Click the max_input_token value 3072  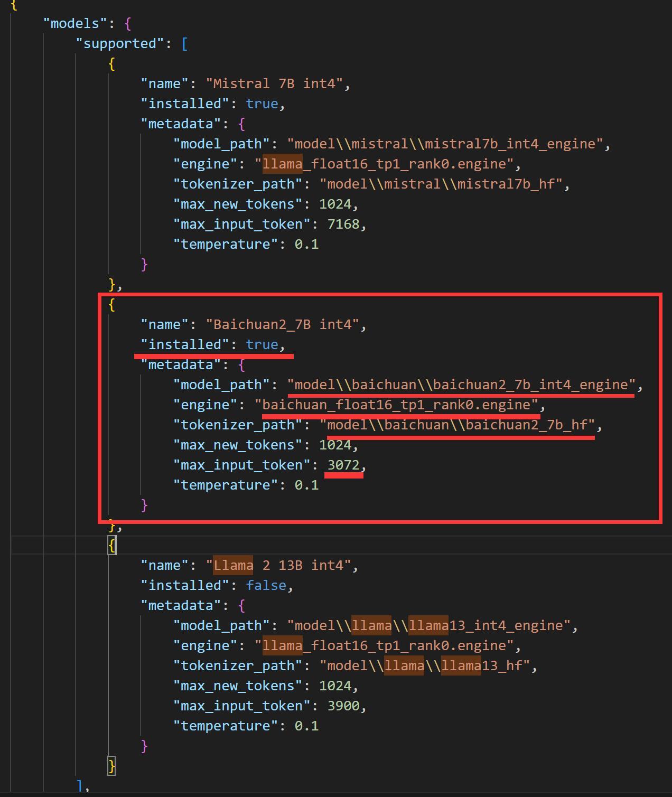click(x=343, y=465)
